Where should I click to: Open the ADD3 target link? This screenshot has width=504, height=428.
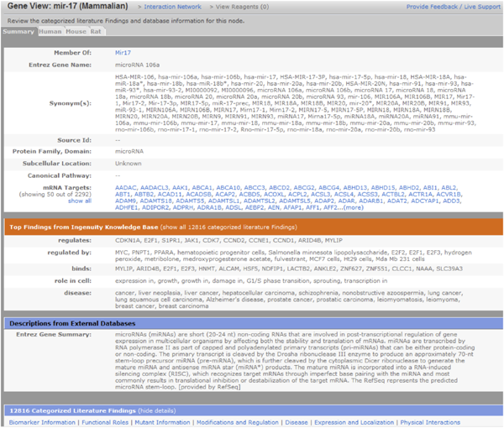(452, 201)
